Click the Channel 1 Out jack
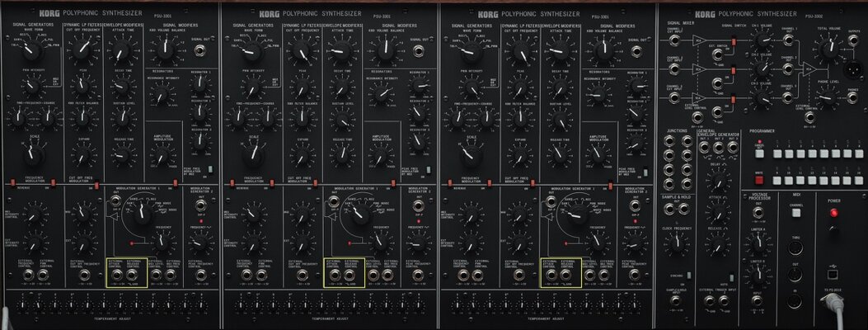 pyautogui.click(x=788, y=40)
